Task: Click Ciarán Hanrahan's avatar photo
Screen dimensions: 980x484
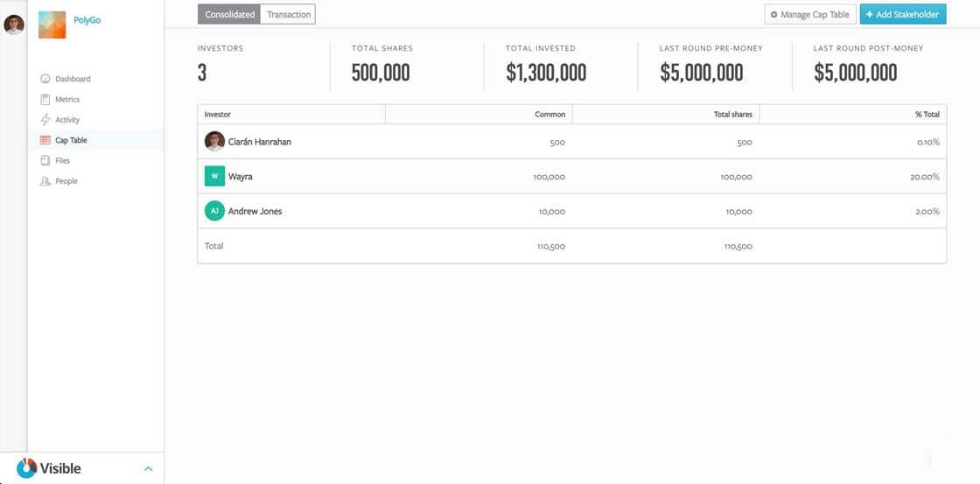Action: (214, 141)
